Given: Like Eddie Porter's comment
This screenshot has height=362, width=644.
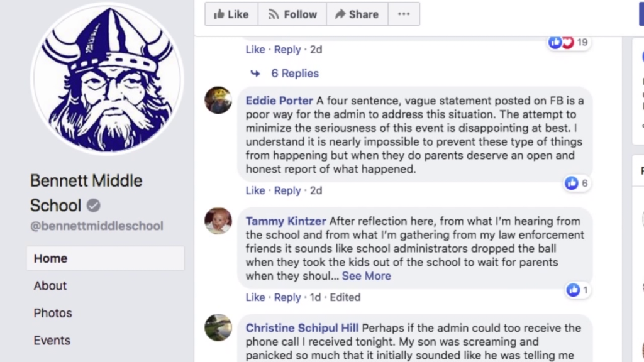Looking at the screenshot, I should click(255, 190).
